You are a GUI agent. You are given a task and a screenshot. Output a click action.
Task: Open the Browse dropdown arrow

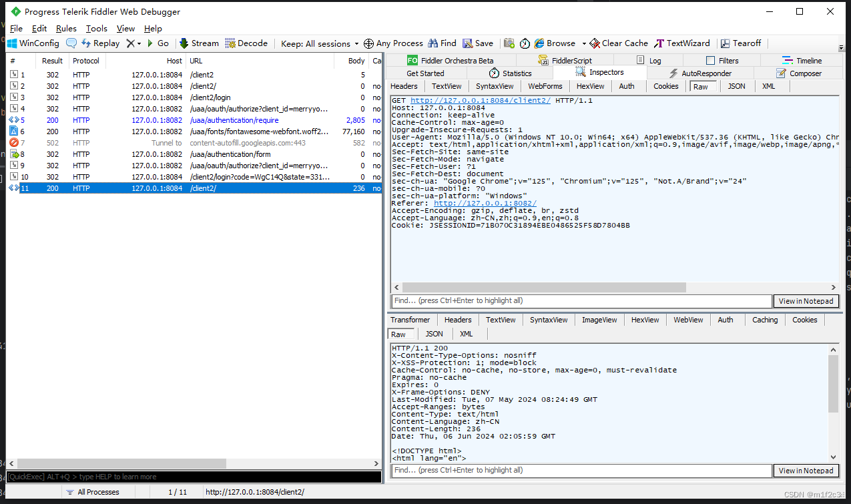tap(584, 43)
